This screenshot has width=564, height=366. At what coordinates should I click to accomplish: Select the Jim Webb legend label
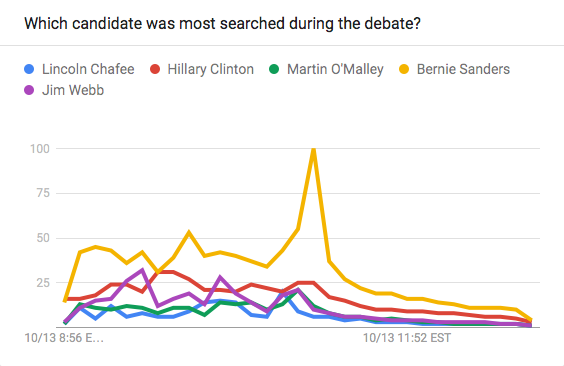(73, 90)
